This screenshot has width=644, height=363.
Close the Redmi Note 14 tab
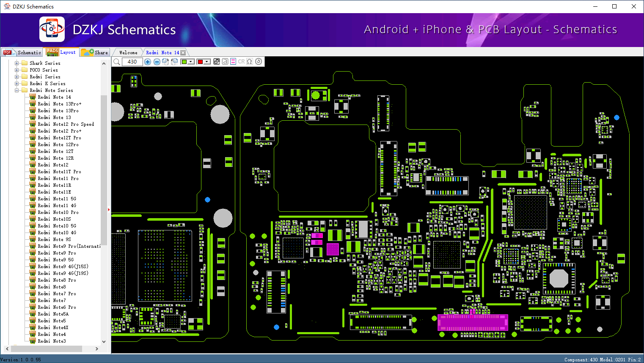[183, 53]
